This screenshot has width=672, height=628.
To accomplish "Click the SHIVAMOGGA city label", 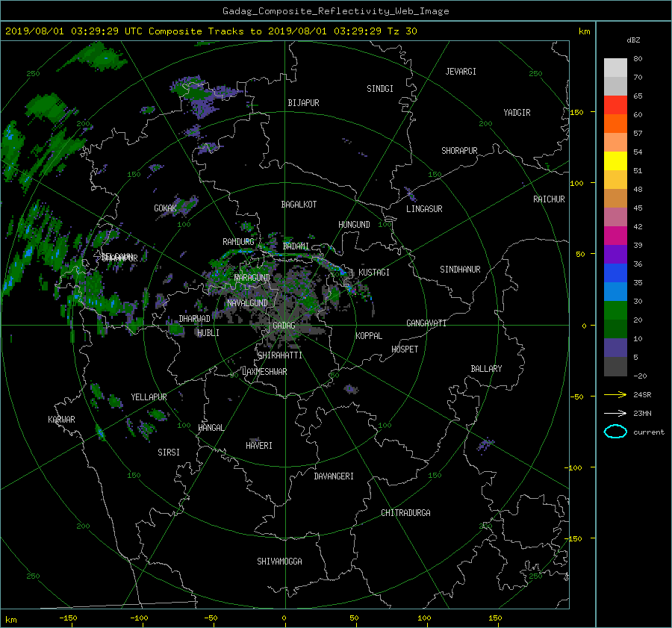I will [279, 561].
